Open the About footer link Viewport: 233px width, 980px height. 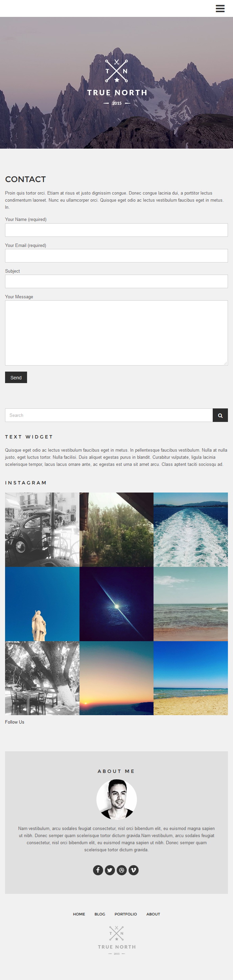click(153, 914)
